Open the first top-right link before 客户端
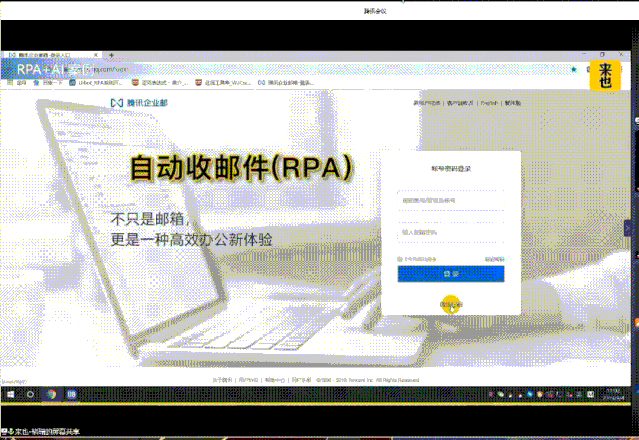 click(x=427, y=103)
